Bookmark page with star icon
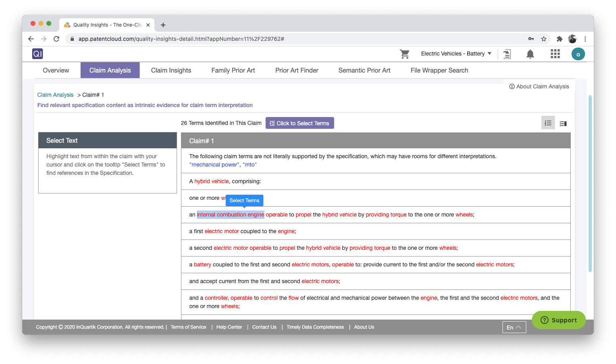The width and height of the screenshot is (616, 364). pos(544,39)
